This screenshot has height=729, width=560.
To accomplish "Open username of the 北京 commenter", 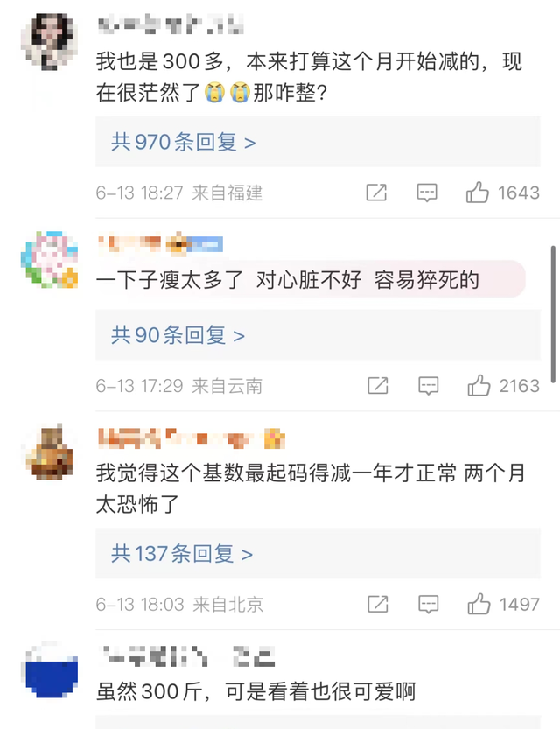I will coord(191,438).
